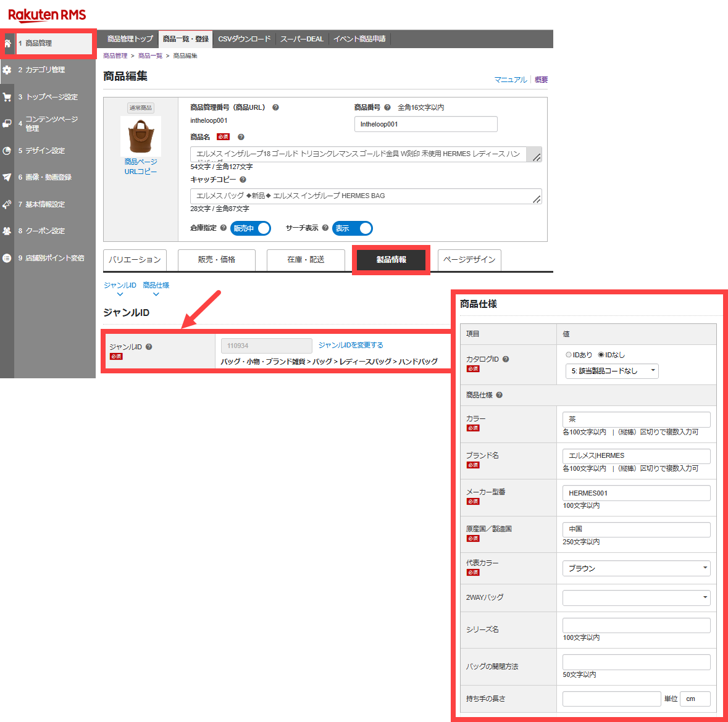Open the 5: 該当製品コードなし dropdown

[x=612, y=371]
